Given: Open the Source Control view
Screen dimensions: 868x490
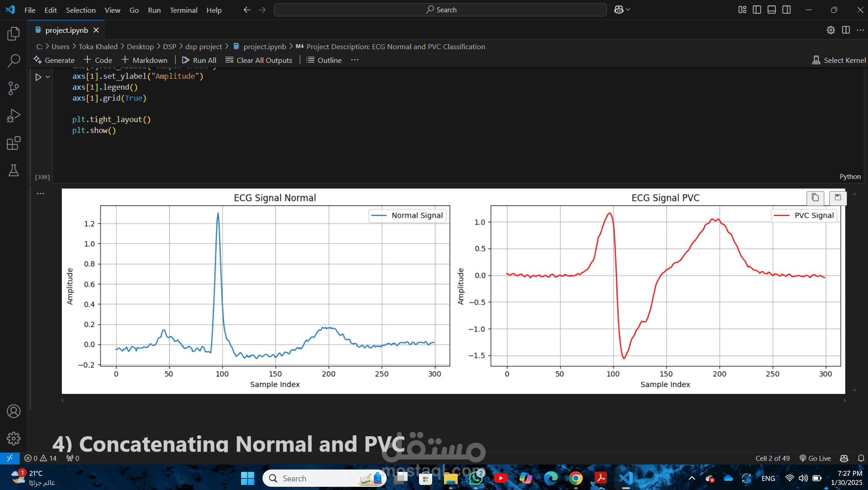Looking at the screenshot, I should (x=14, y=88).
